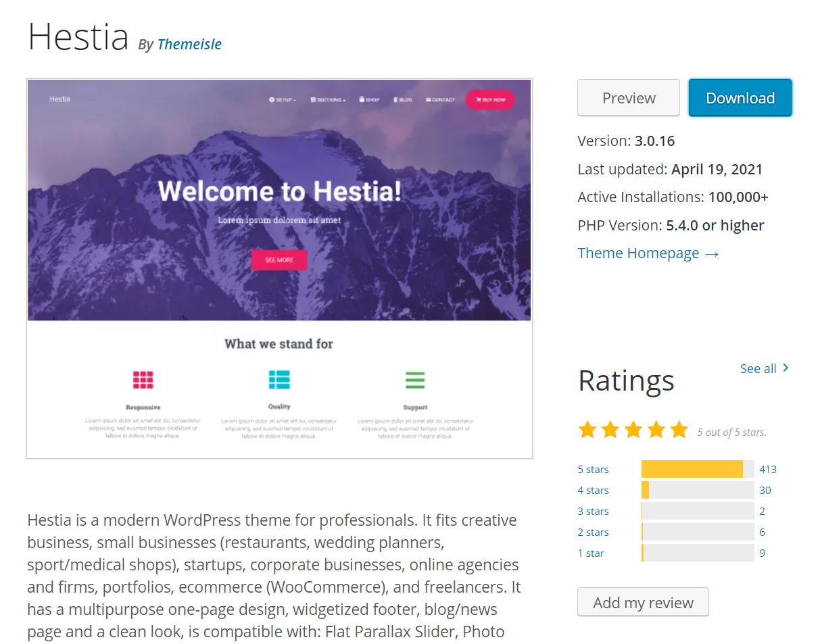Click the See all chevron arrow
This screenshot has height=644, width=820.
(786, 368)
